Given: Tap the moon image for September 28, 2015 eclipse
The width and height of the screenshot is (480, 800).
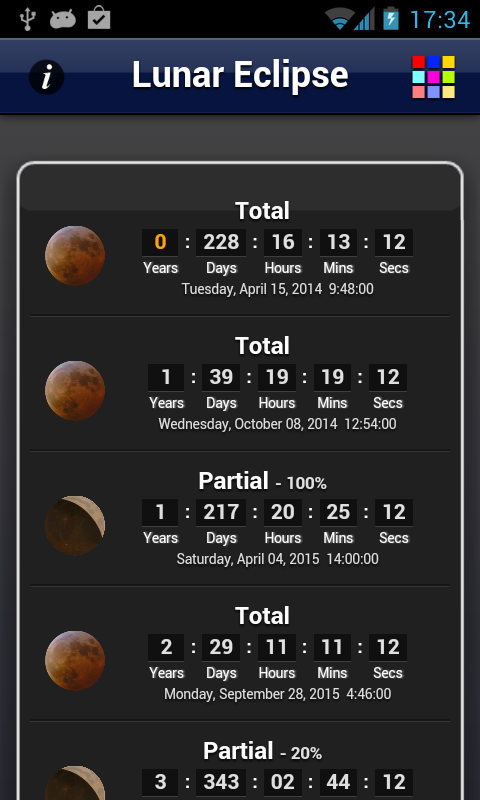Looking at the screenshot, I should tap(75, 661).
